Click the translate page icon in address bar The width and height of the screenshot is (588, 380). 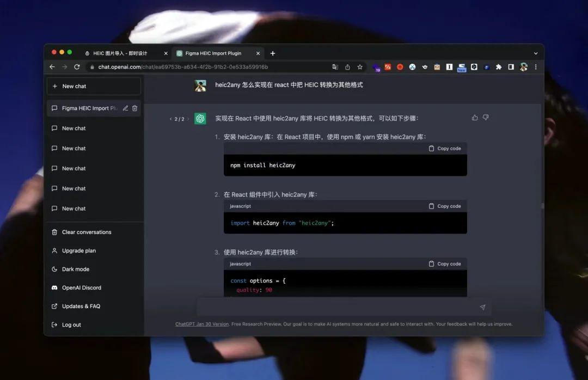pos(335,67)
